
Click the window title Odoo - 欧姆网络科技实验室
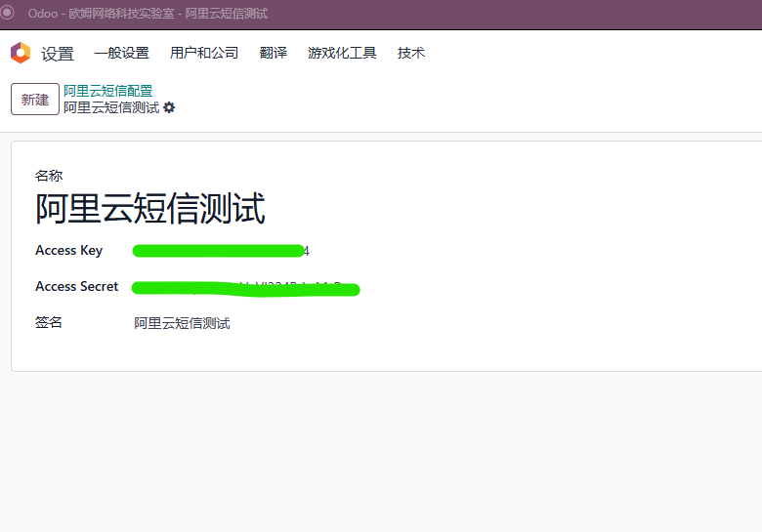coord(101,13)
